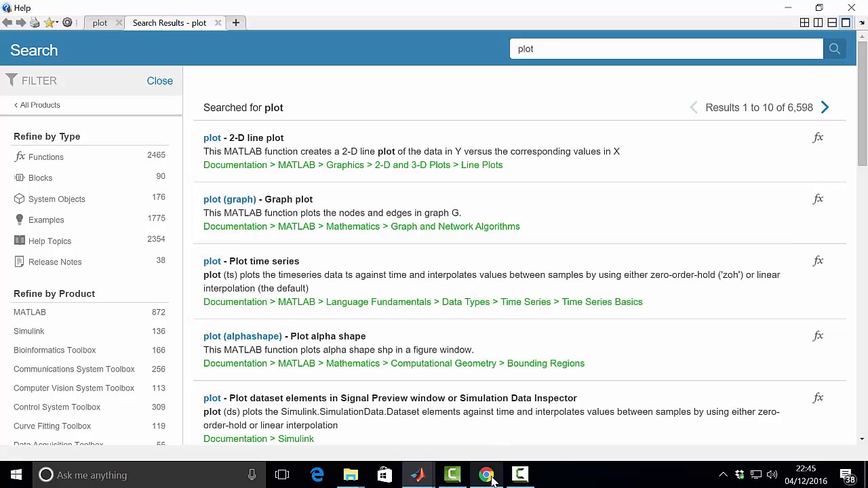Click scrollbar down arrow in results pane
Viewport: 868px width, 488px height.
(x=862, y=439)
